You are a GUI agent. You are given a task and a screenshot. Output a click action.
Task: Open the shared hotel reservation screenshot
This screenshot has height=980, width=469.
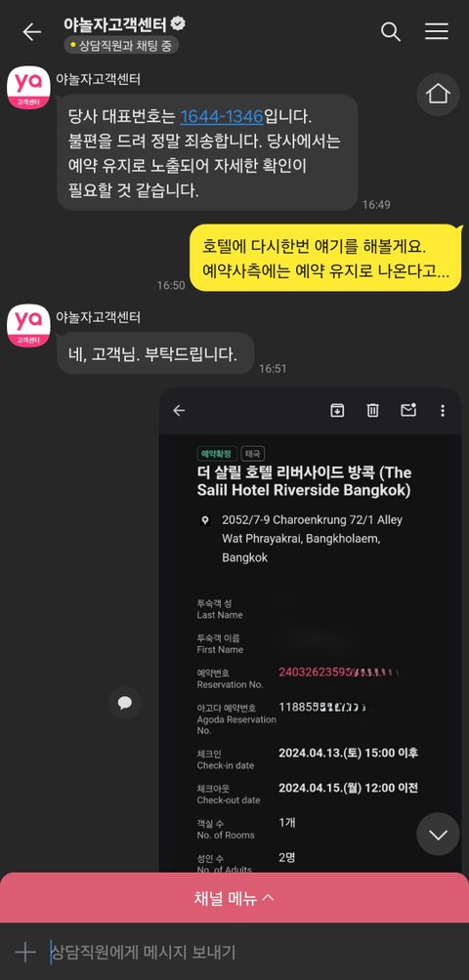(310, 630)
